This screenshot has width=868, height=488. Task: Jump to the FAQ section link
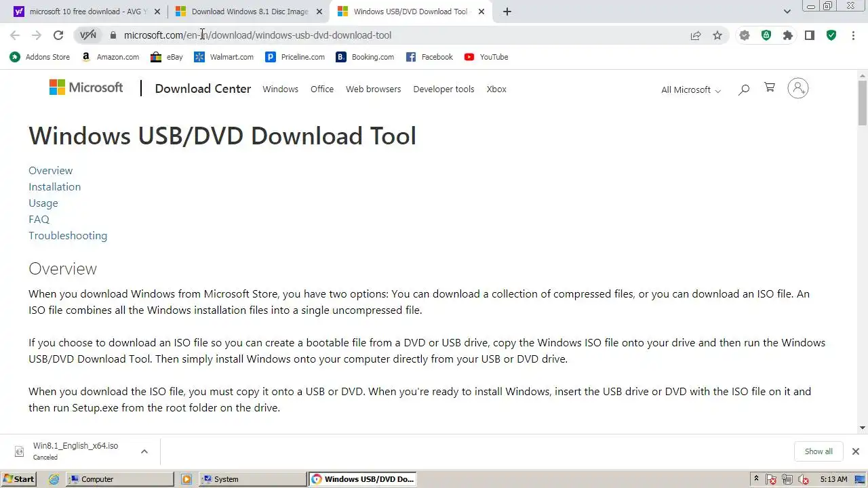39,219
